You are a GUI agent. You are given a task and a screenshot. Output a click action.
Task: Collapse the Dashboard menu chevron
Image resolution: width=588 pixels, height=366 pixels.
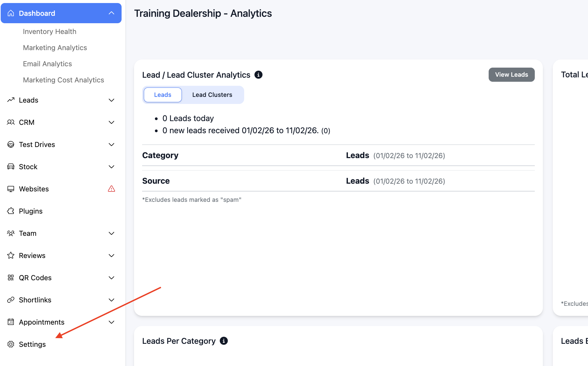click(111, 13)
